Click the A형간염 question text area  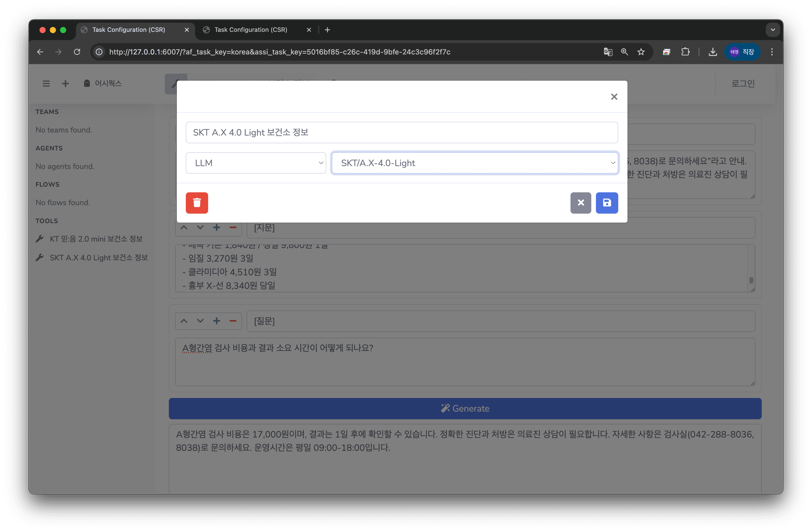tap(465, 362)
